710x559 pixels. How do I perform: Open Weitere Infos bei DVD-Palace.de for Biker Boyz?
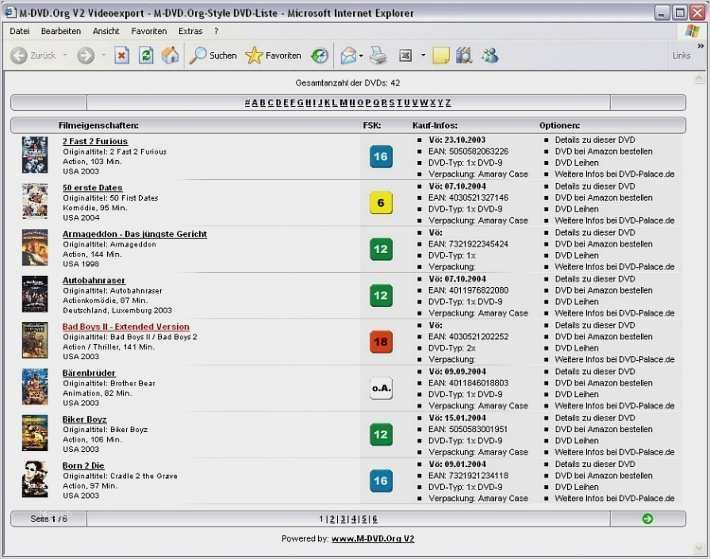[x=614, y=452]
